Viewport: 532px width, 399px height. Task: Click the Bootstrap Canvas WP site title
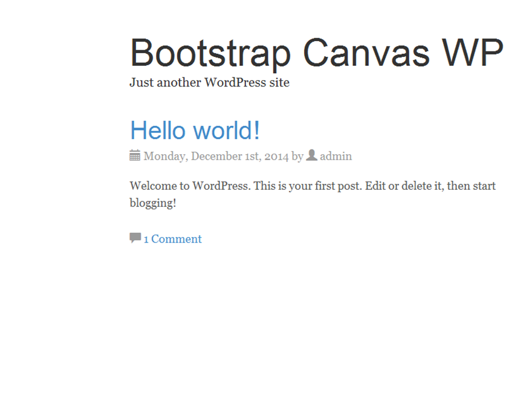(x=316, y=53)
